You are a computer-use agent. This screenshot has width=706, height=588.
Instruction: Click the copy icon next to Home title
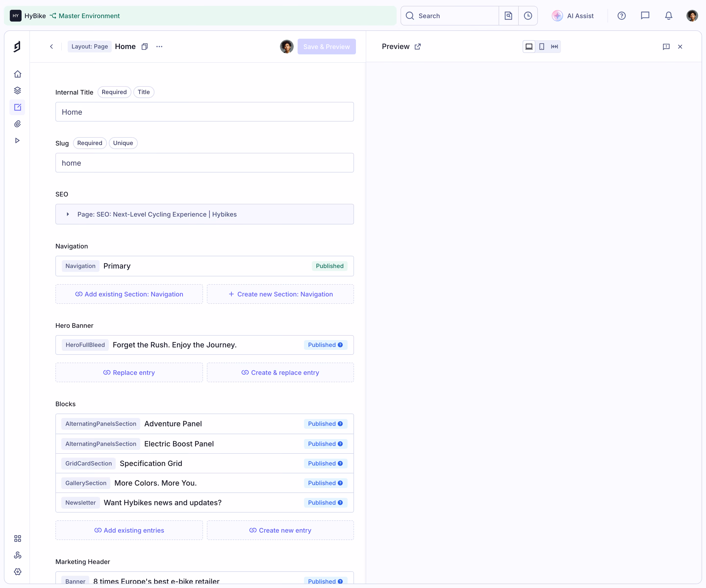(x=145, y=47)
